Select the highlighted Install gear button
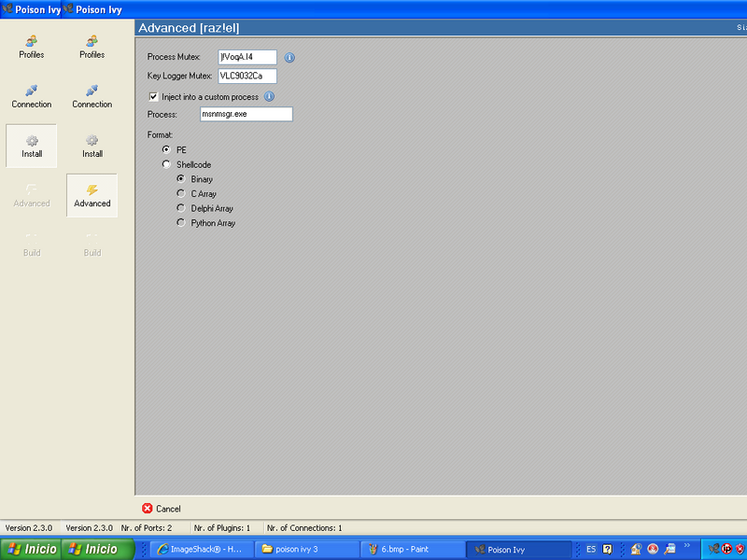747x560 pixels. pyautogui.click(x=32, y=147)
